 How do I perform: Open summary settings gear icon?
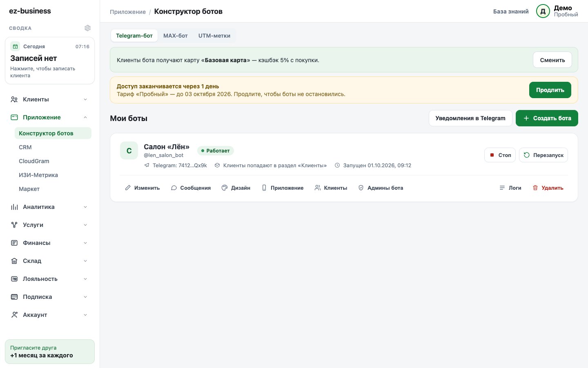point(87,28)
